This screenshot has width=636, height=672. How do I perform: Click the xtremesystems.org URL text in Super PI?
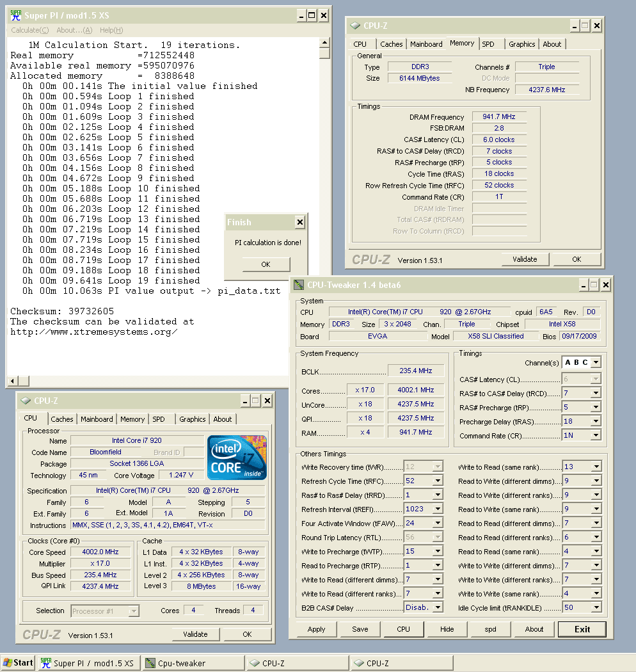click(x=94, y=332)
